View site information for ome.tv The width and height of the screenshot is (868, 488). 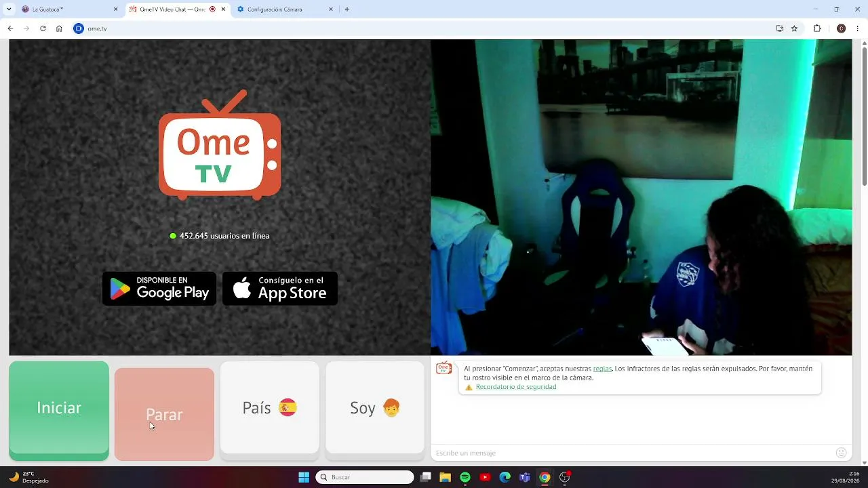tap(79, 28)
